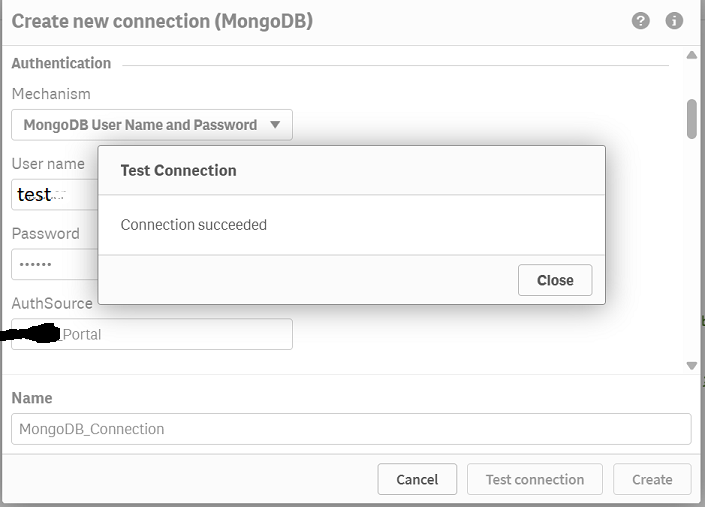Click the information circle icon
This screenshot has height=507, width=705.
(674, 21)
